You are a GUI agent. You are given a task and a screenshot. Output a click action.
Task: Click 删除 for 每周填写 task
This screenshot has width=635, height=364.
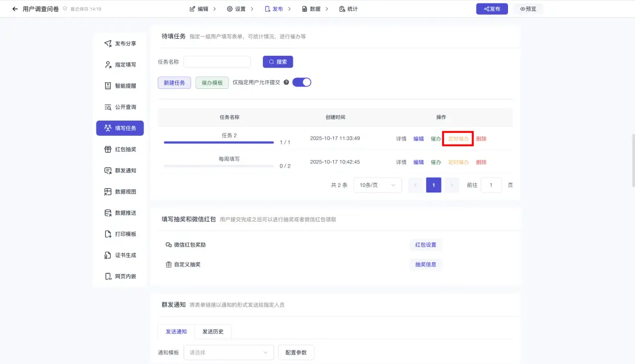click(481, 162)
